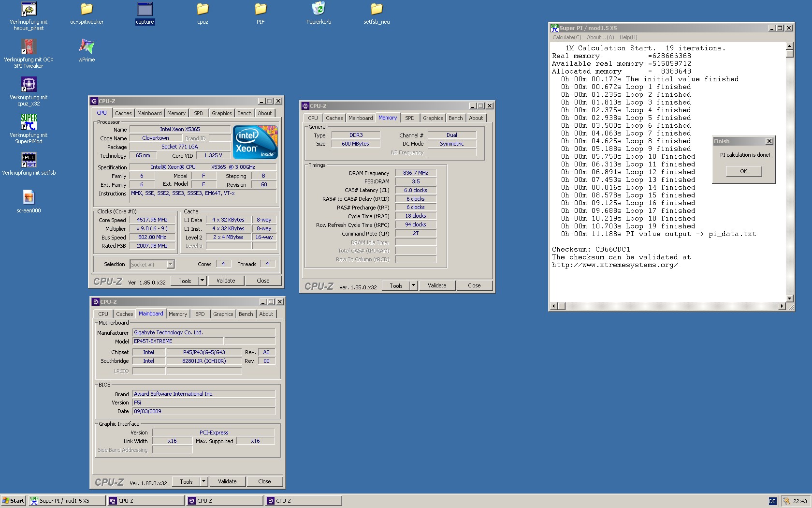Click Super PI horizontal scrollbar left arrow

[554, 306]
